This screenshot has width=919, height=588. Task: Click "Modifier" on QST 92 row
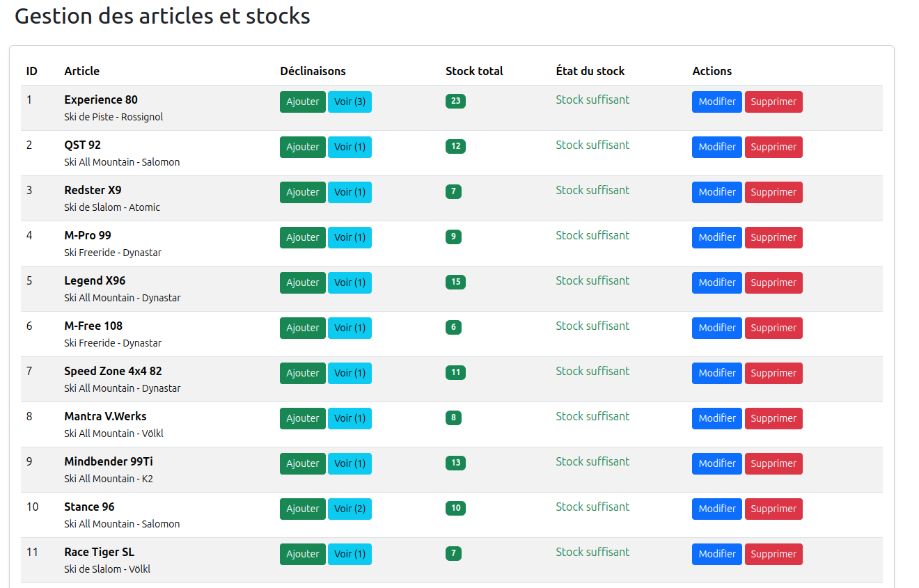tap(716, 147)
